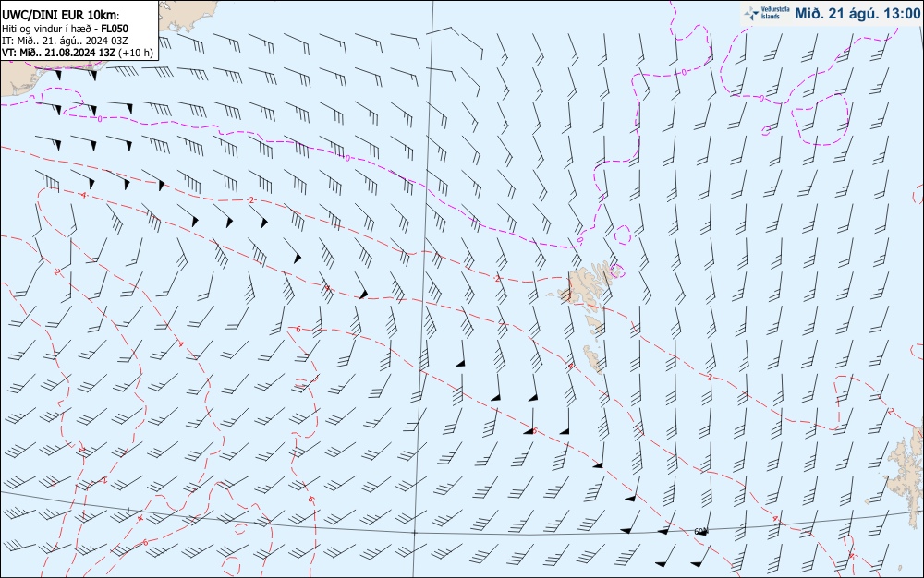Click the '60N' latitude label
The height and width of the screenshot is (578, 924).
click(701, 532)
